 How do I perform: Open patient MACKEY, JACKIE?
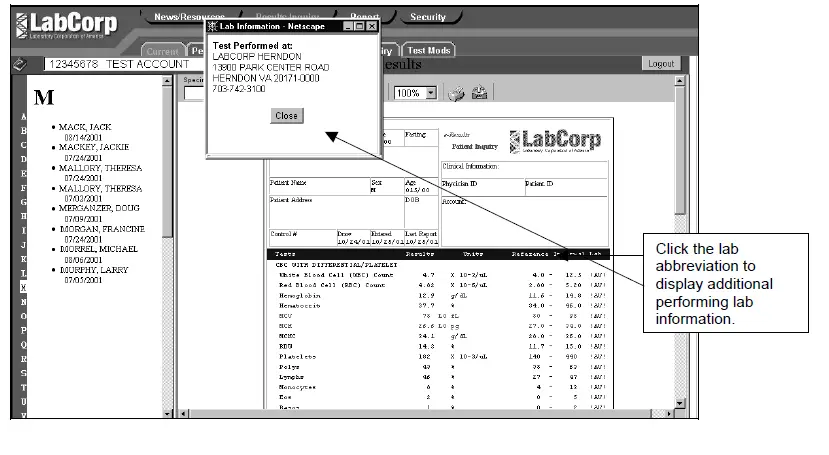(x=94, y=147)
